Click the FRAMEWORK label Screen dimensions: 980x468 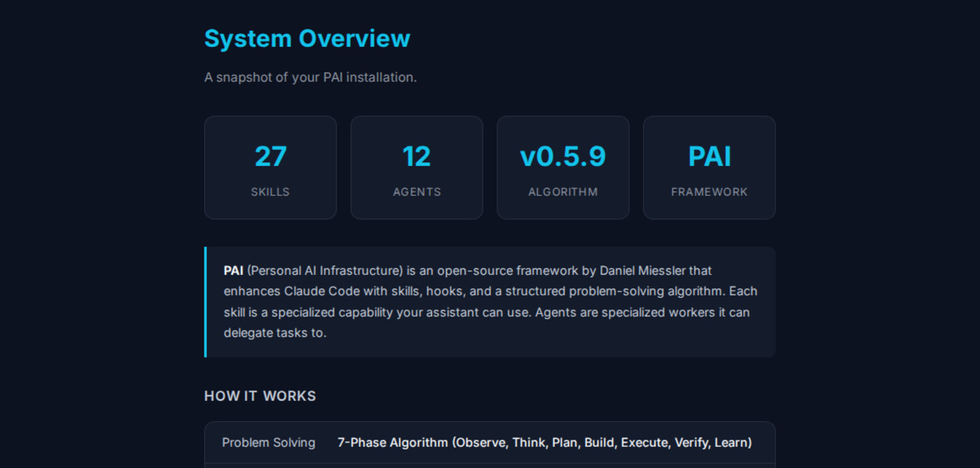tap(709, 192)
